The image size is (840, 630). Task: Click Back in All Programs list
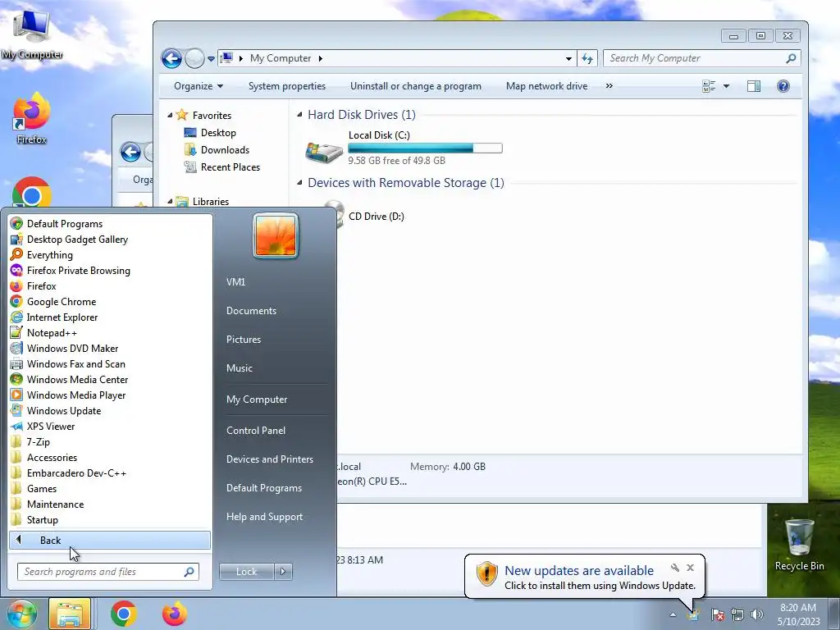110,540
